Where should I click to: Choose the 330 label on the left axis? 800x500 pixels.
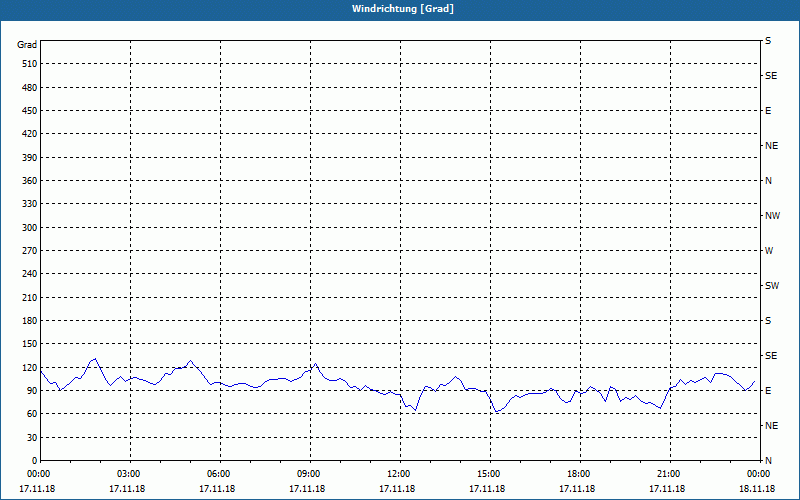pyautogui.click(x=30, y=204)
